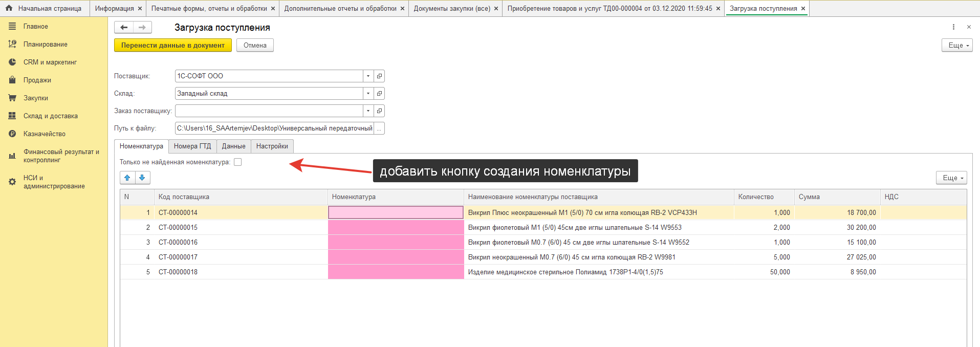Click 'Перенести данные в документ' button

(x=173, y=46)
